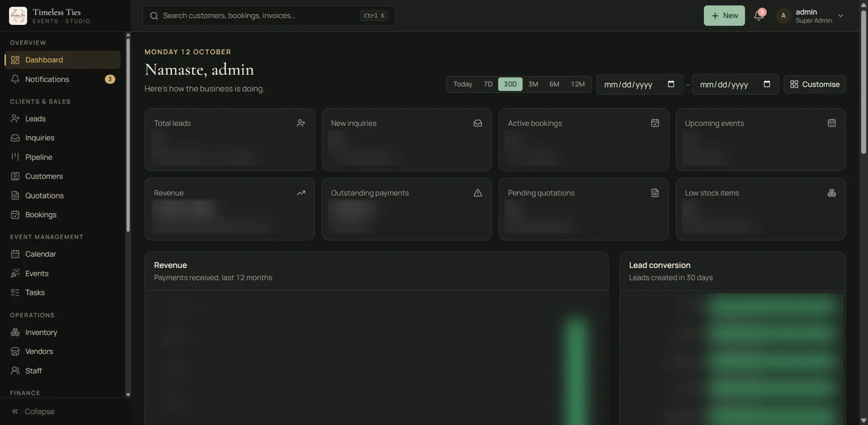Click the Customise dashboard button
Image resolution: width=868 pixels, height=425 pixels.
(x=814, y=84)
